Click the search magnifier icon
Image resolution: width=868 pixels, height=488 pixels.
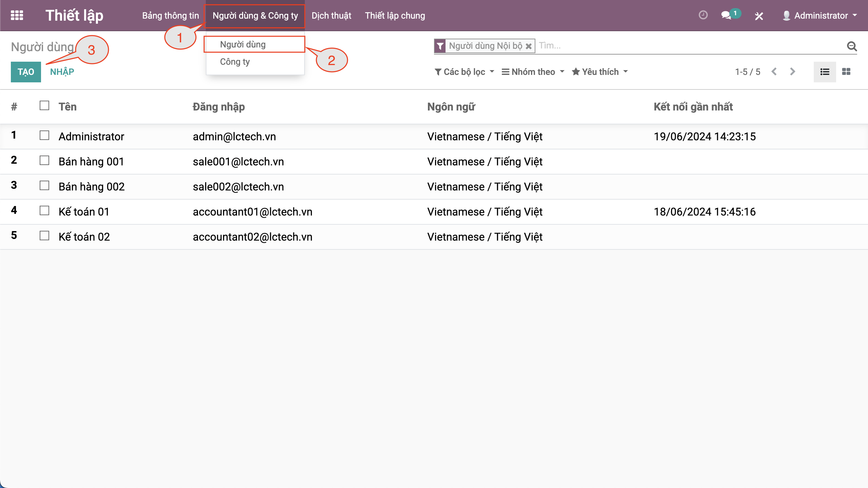(x=852, y=46)
